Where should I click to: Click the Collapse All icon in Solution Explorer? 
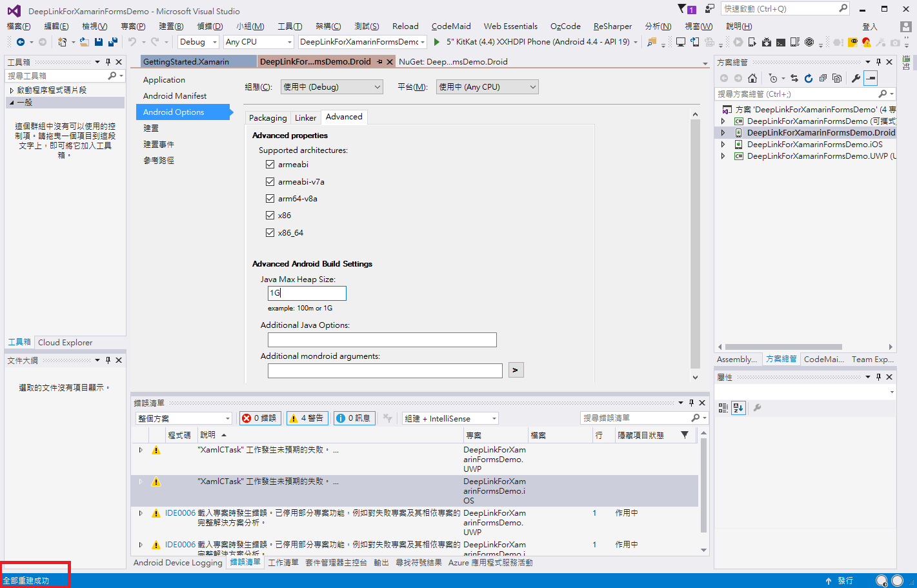coord(823,78)
